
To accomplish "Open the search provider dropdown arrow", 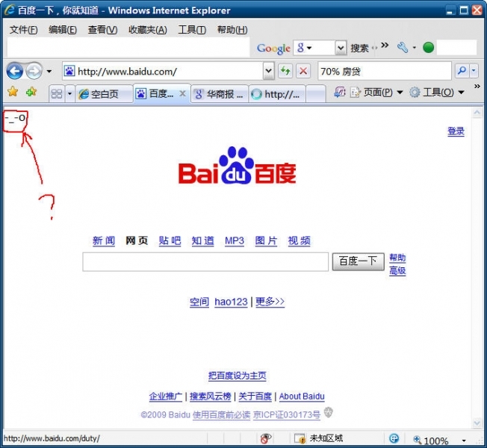I will click(x=474, y=71).
